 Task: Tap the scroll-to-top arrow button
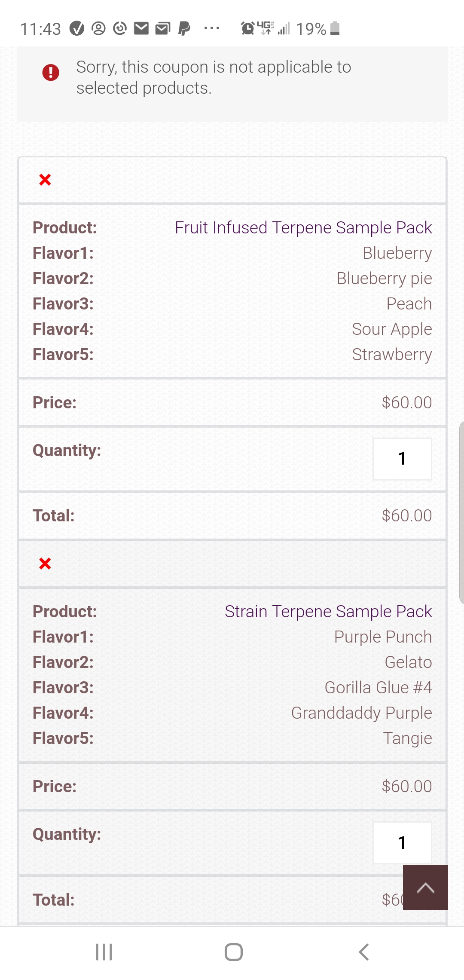(x=425, y=887)
